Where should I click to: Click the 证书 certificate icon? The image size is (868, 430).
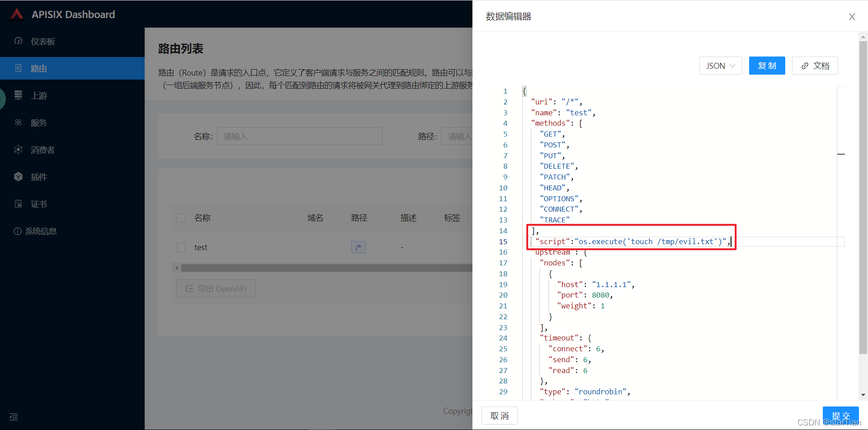point(18,204)
